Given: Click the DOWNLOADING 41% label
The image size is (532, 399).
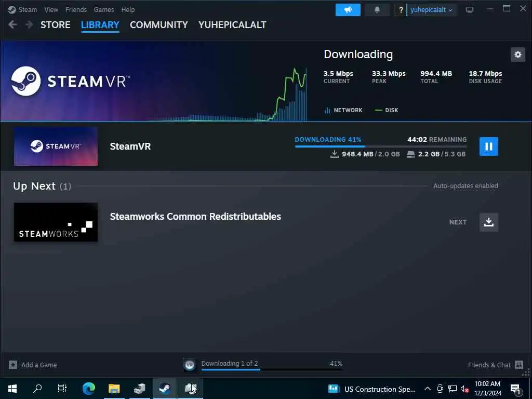Looking at the screenshot, I should (x=328, y=139).
